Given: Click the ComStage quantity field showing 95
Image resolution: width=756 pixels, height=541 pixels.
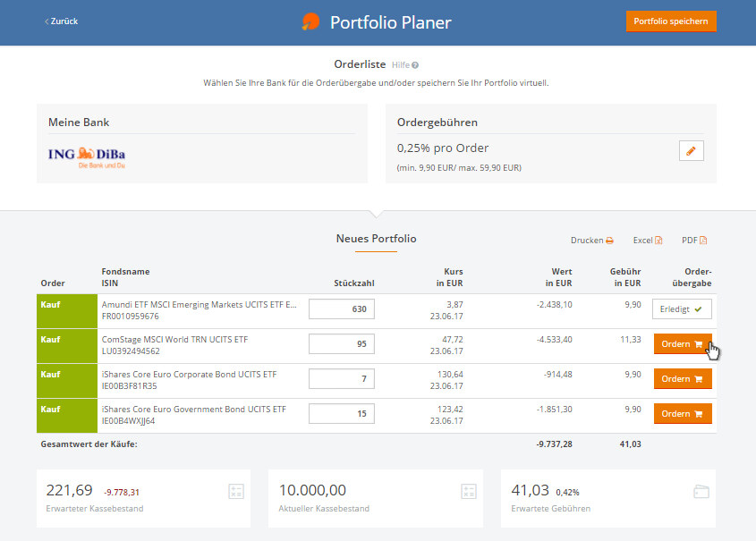Looking at the screenshot, I should 342,344.
